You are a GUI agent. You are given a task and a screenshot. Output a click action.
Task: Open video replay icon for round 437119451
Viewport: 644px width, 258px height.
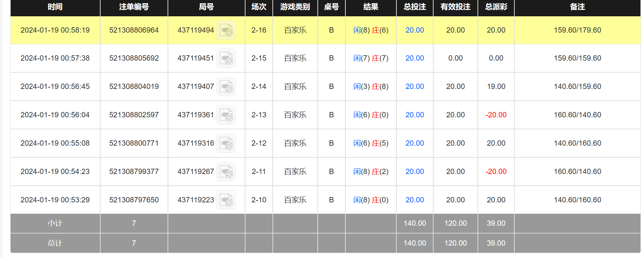pyautogui.click(x=226, y=58)
